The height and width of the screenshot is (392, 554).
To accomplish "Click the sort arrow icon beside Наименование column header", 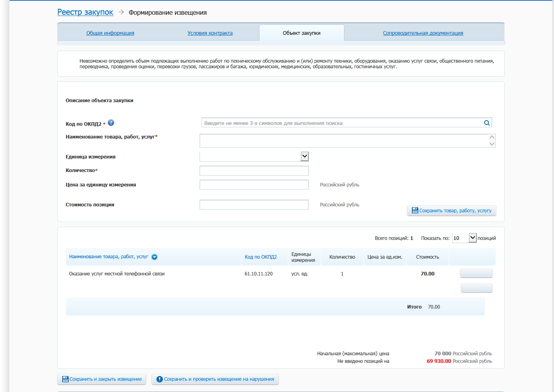I will pos(154,257).
